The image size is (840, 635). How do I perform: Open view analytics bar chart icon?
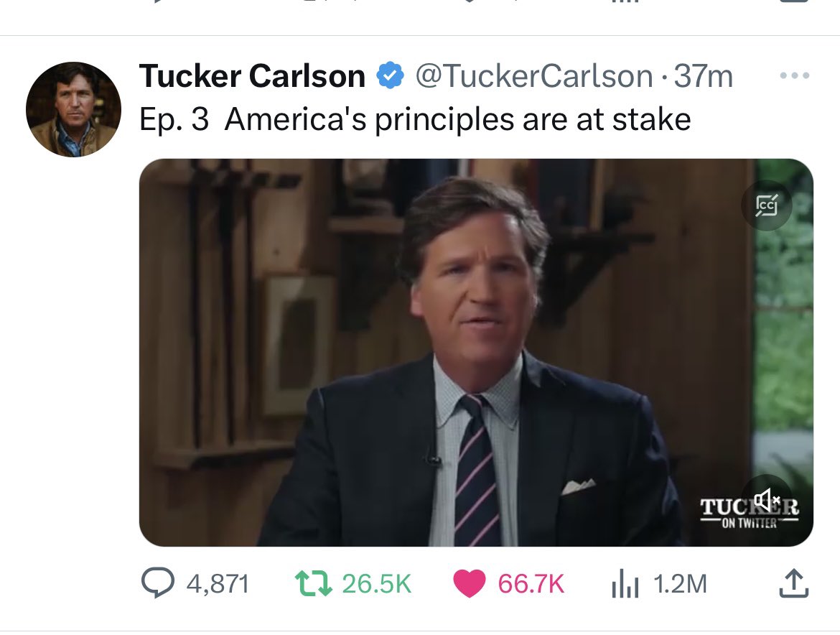623,585
